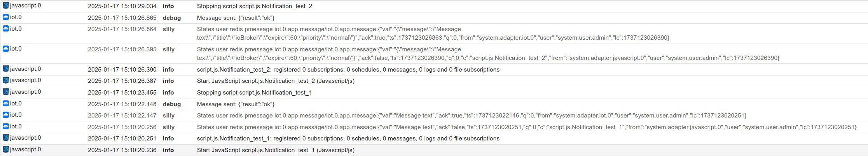The image size is (868, 156).
Task: Click the iot cloud icon on the 15:10:22.147 row
Action: 6,115
